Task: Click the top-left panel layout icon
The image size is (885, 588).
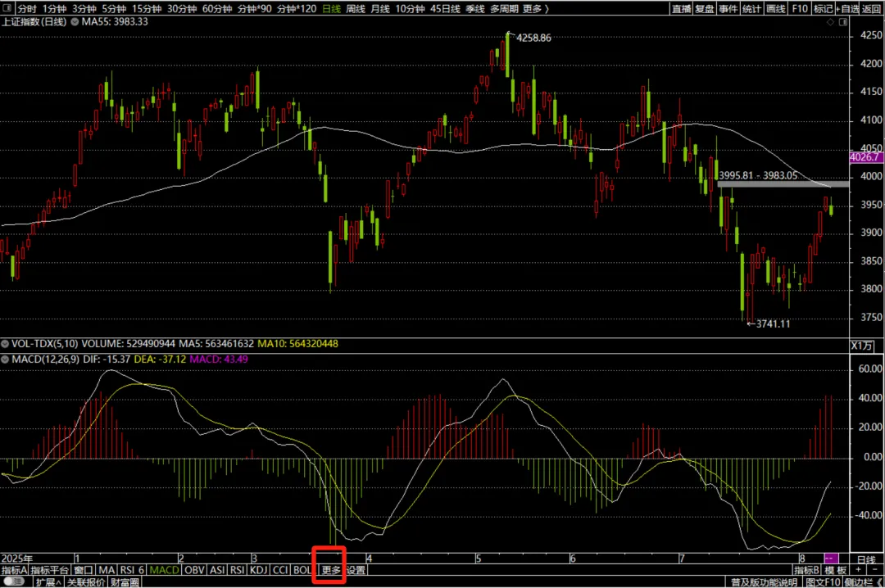Action: point(7,8)
